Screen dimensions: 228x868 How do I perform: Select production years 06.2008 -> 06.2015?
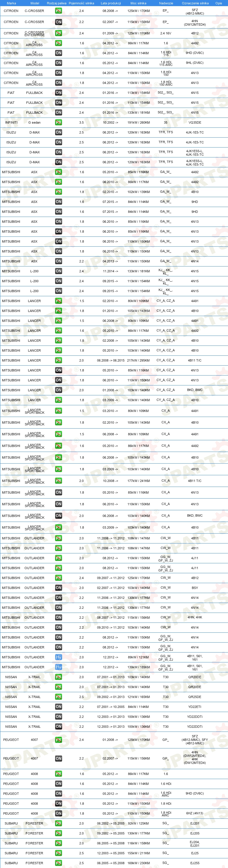coord(111,361)
